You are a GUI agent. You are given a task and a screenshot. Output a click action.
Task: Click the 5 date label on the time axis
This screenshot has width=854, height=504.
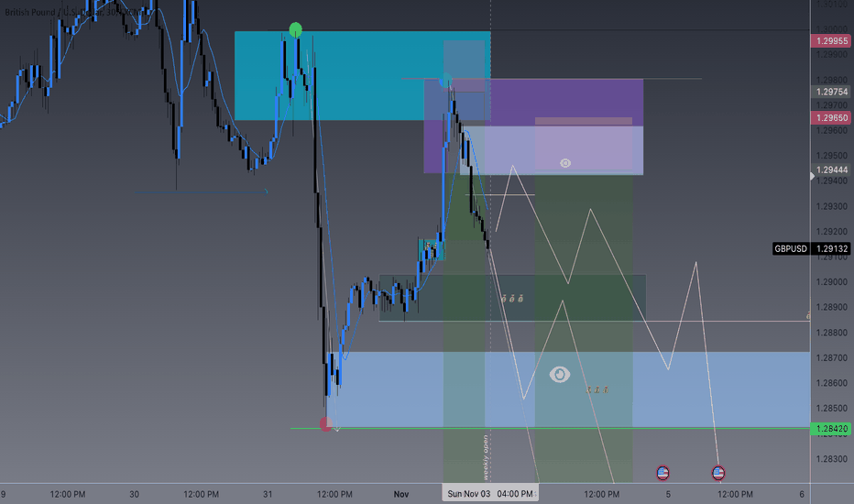tap(668, 494)
